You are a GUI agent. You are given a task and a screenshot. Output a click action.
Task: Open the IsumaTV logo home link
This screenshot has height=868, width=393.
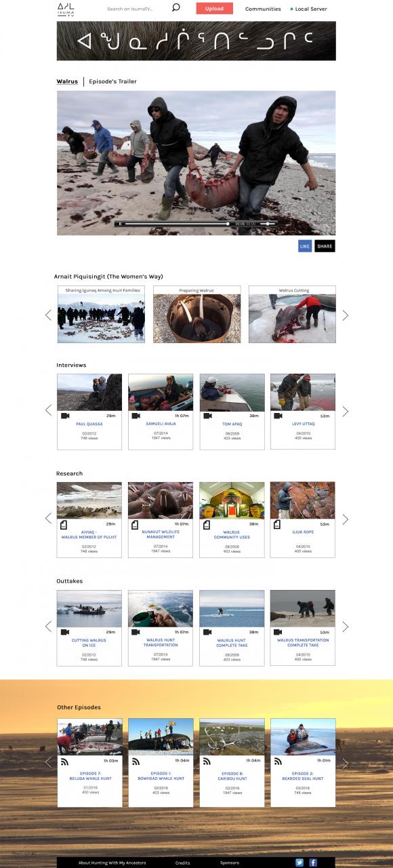tap(66, 9)
